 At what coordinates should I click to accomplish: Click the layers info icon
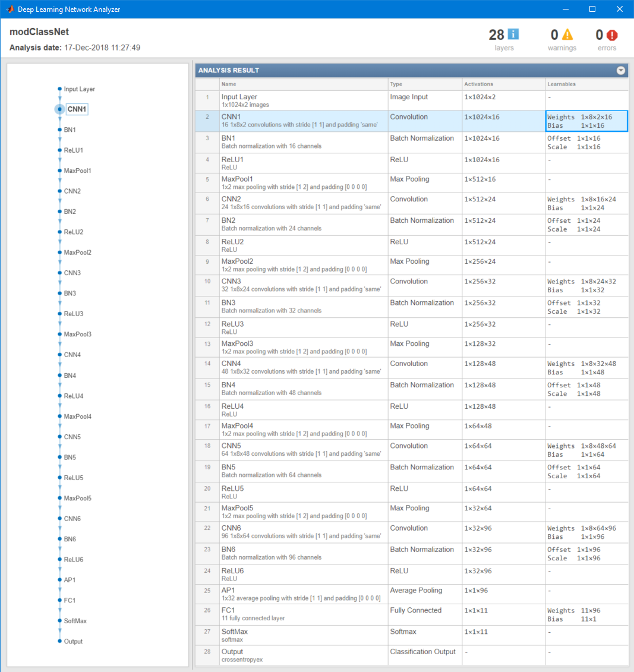[x=513, y=34]
